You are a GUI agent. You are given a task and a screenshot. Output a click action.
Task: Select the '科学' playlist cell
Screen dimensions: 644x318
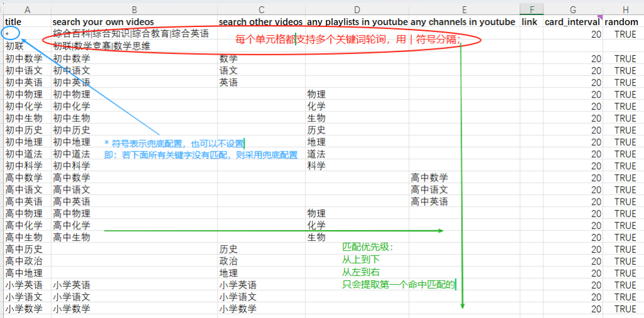tap(357, 166)
